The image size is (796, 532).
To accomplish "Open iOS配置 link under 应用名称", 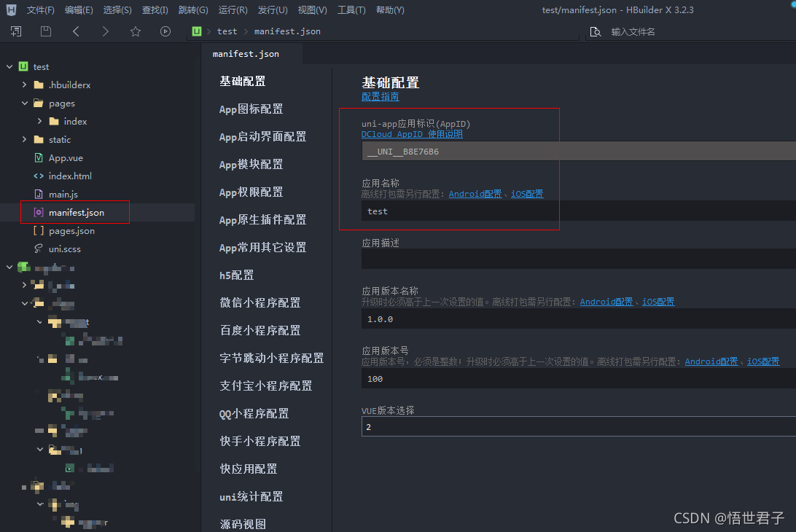I will click(x=527, y=194).
